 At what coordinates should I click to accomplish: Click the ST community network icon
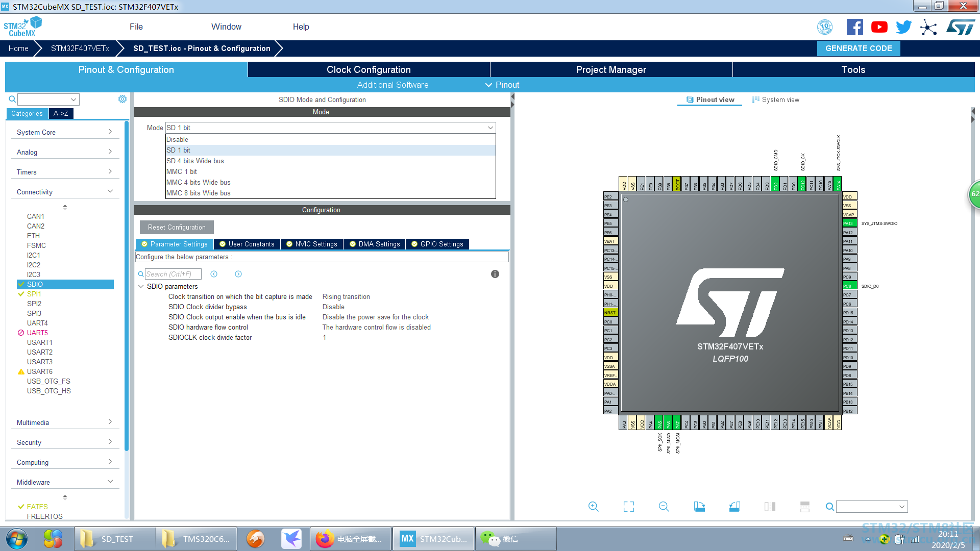click(929, 27)
